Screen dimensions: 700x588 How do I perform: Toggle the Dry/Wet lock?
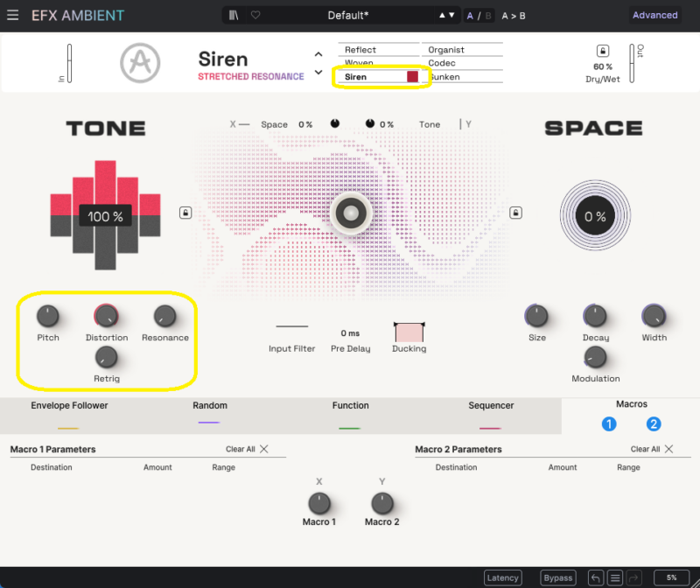coord(602,52)
